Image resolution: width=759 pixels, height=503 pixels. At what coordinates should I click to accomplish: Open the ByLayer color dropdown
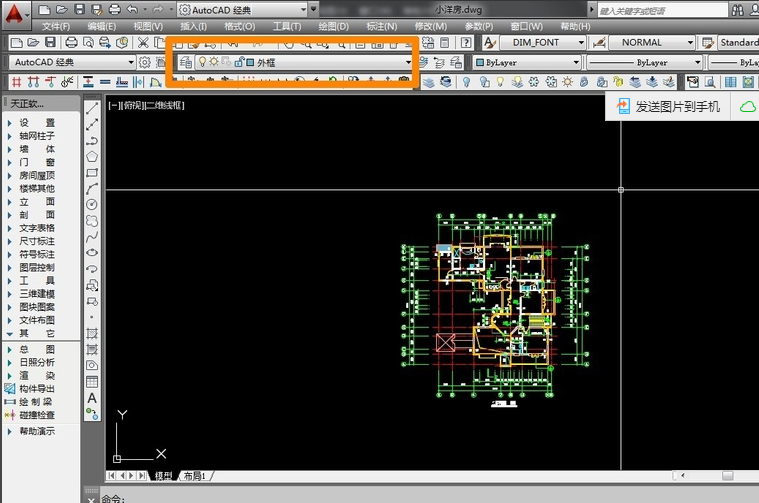pyautogui.click(x=576, y=62)
